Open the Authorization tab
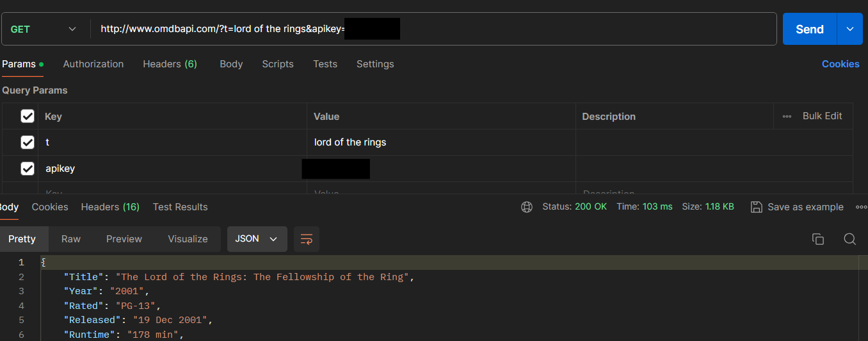The width and height of the screenshot is (868, 341). 93,64
